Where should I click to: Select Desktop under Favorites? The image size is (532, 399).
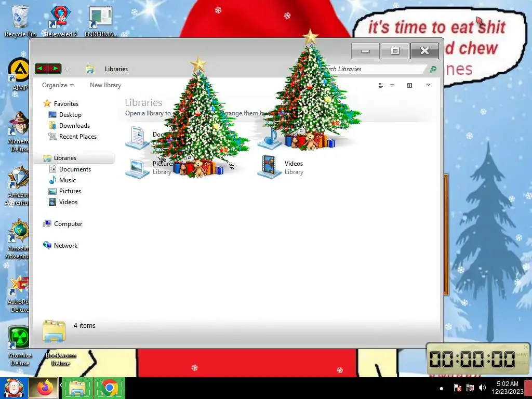click(x=70, y=115)
